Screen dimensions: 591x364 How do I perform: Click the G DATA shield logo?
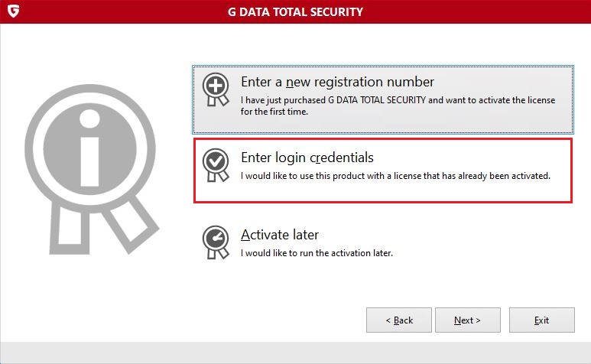(x=13, y=11)
